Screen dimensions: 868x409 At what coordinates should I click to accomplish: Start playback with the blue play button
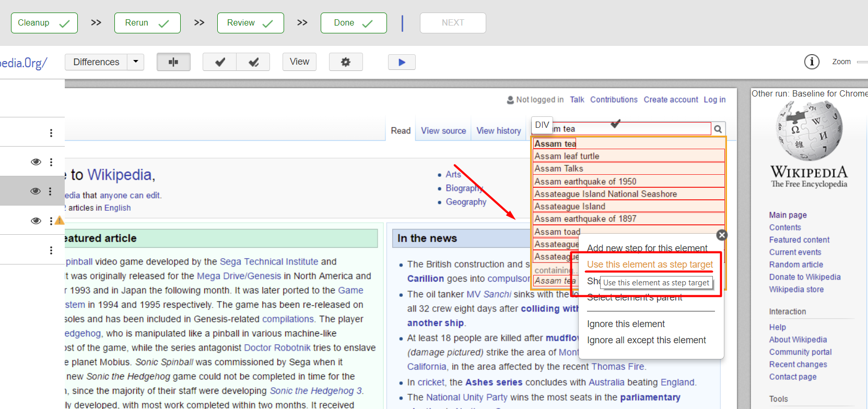coord(402,62)
